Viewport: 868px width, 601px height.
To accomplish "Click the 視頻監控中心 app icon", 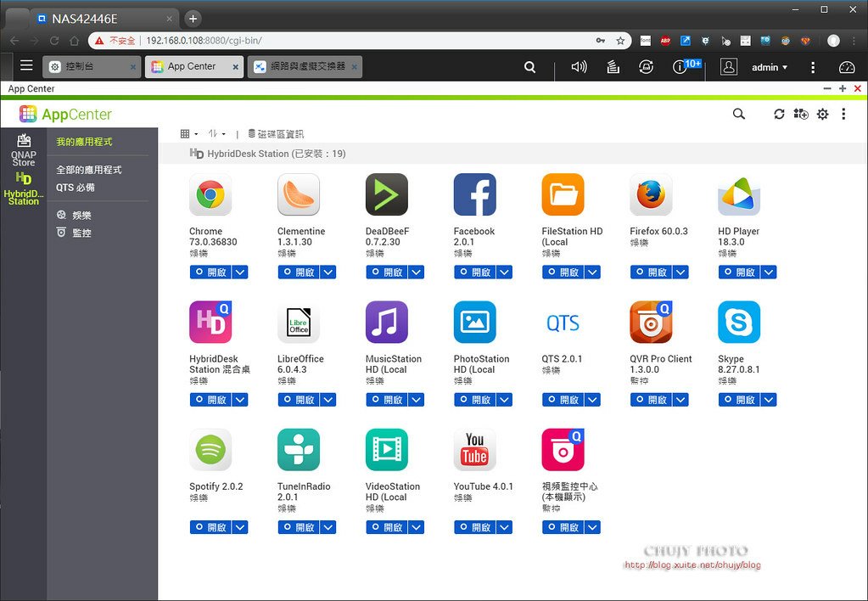I will tap(563, 449).
